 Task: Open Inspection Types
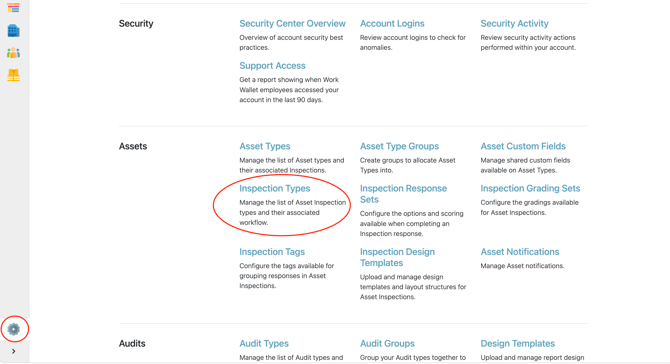[275, 188]
